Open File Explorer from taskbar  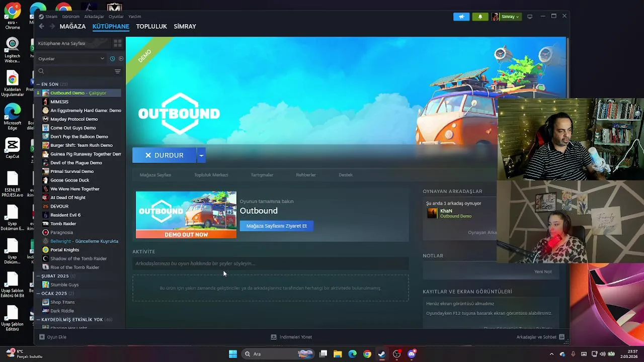(x=338, y=354)
